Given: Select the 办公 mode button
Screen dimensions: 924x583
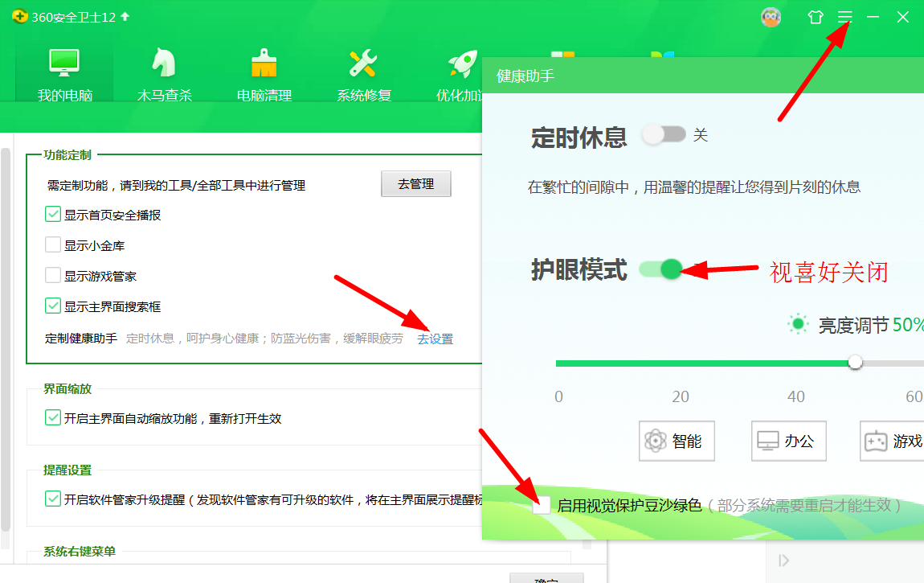Looking at the screenshot, I should pos(788,441).
